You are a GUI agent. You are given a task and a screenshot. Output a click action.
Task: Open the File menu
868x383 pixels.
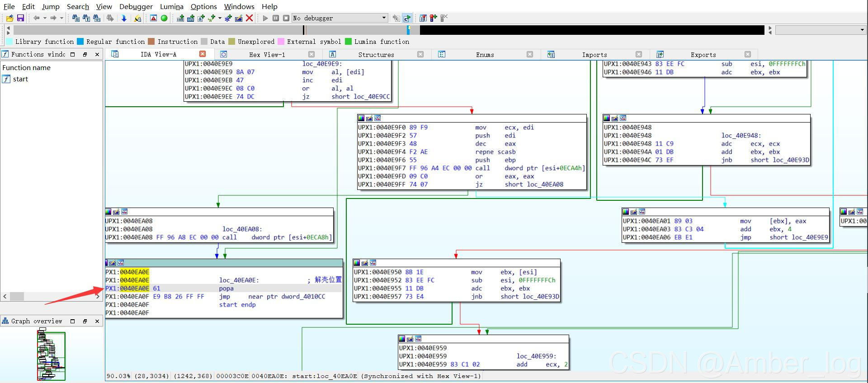point(9,6)
